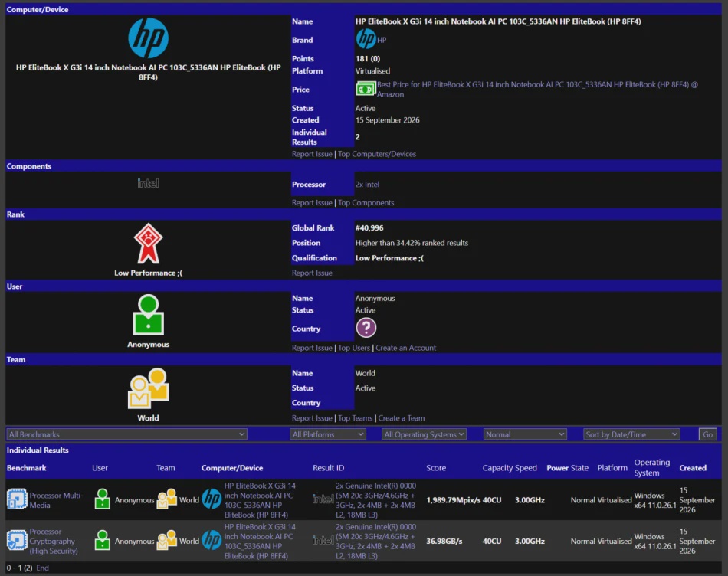Open the Normal power state dropdown
This screenshot has width=728, height=576.
tap(525, 434)
